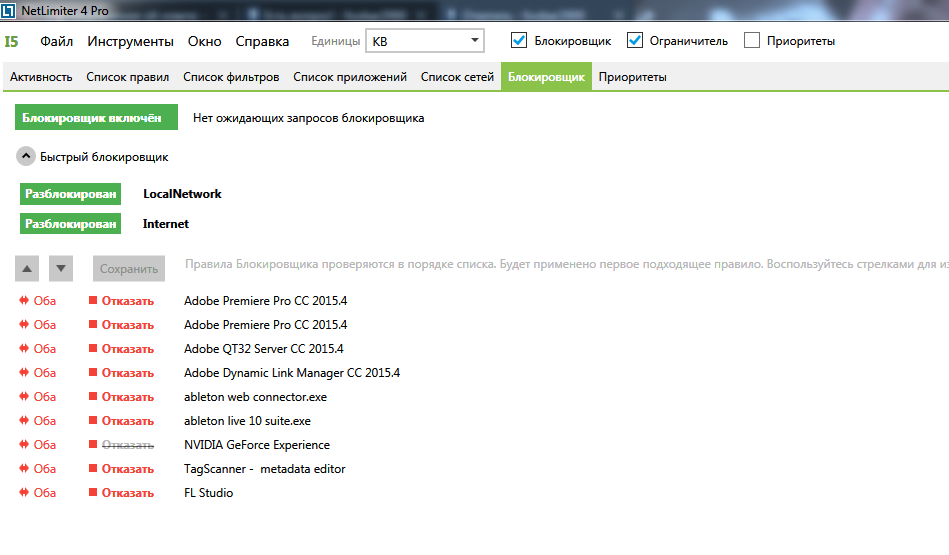This screenshot has height=555, width=949.
Task: Click red deny square of ableton web connector rule
Action: [93, 396]
